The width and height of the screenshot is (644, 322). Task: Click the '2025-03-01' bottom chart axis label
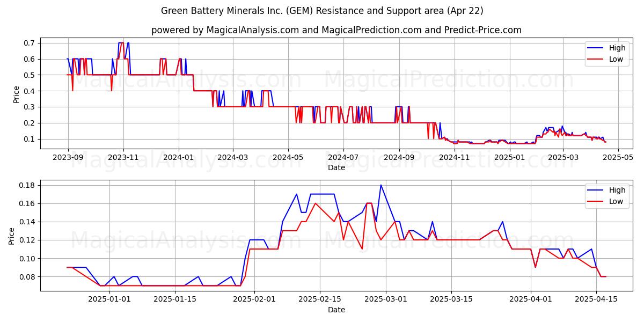(x=385, y=299)
